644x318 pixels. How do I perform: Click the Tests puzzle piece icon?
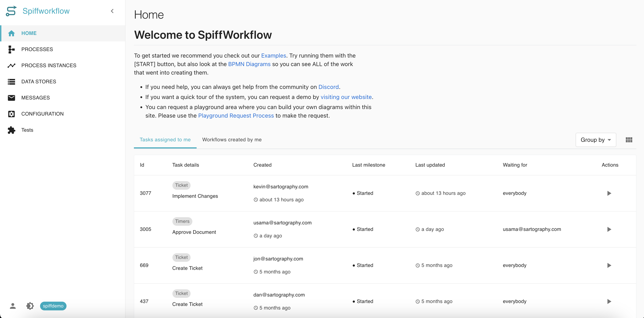point(11,130)
